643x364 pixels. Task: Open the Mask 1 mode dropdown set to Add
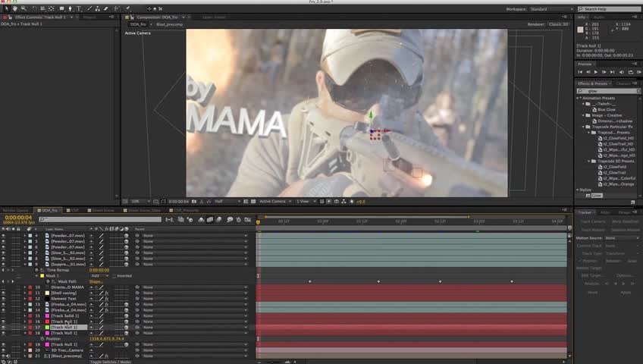coord(99,276)
